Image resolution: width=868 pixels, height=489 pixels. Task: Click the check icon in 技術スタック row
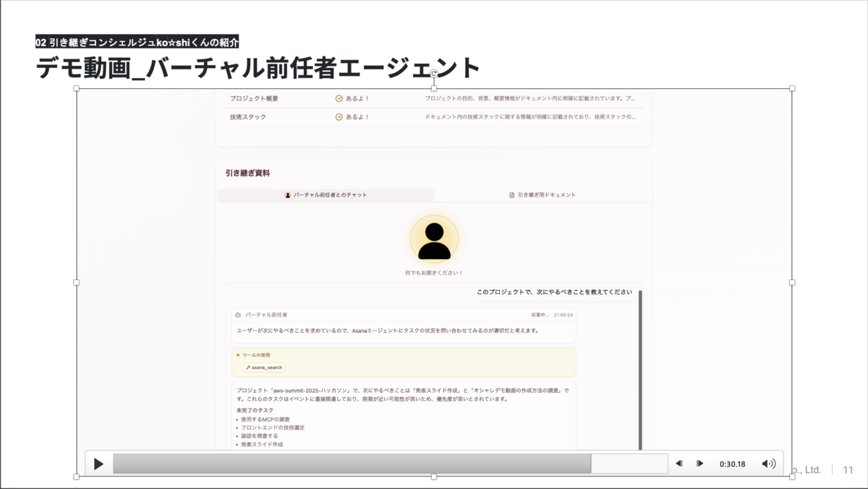[339, 116]
